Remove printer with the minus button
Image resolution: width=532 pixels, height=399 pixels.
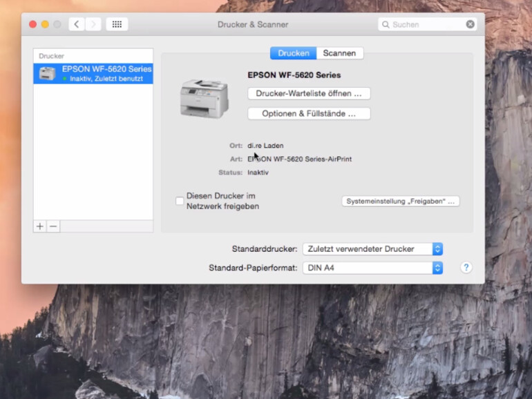point(53,226)
